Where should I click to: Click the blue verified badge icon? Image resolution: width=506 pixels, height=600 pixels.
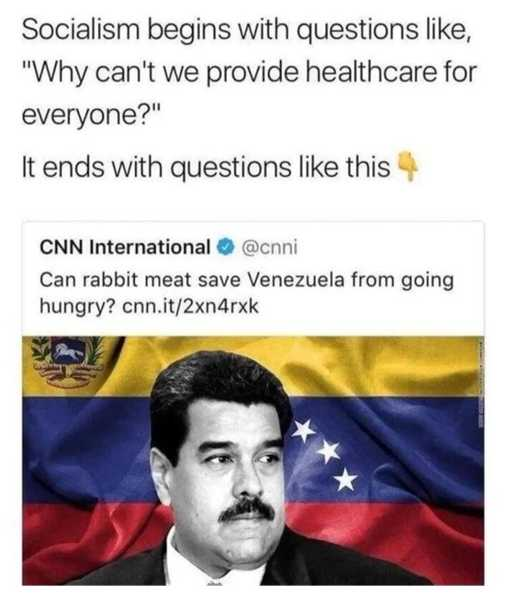point(226,247)
